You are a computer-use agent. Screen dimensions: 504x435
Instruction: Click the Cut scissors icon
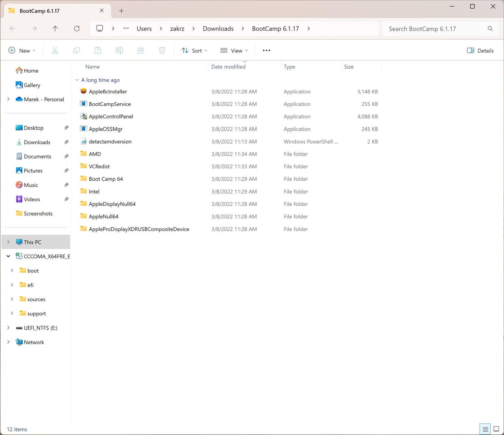[55, 51]
